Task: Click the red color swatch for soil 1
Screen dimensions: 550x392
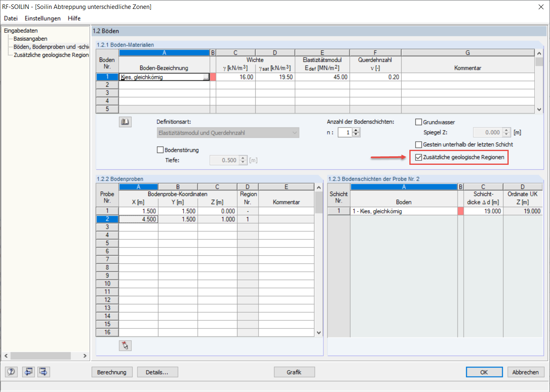Action: pos(213,77)
